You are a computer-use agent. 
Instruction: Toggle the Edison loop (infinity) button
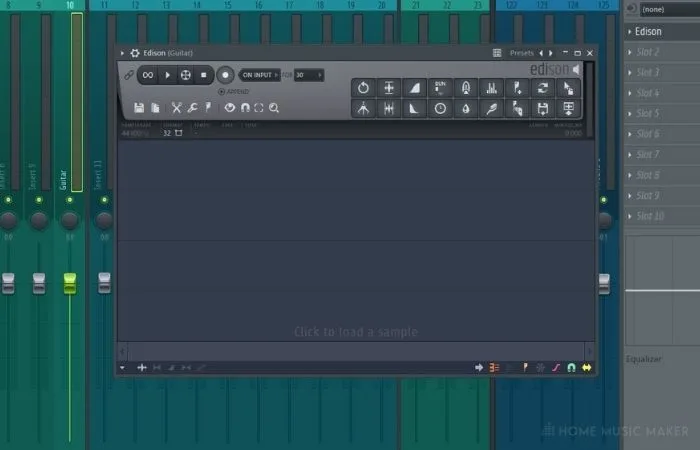click(x=148, y=75)
